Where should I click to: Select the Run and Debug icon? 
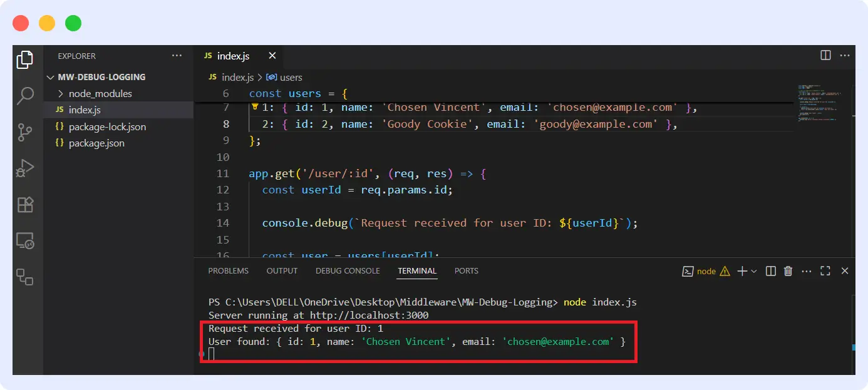[25, 168]
